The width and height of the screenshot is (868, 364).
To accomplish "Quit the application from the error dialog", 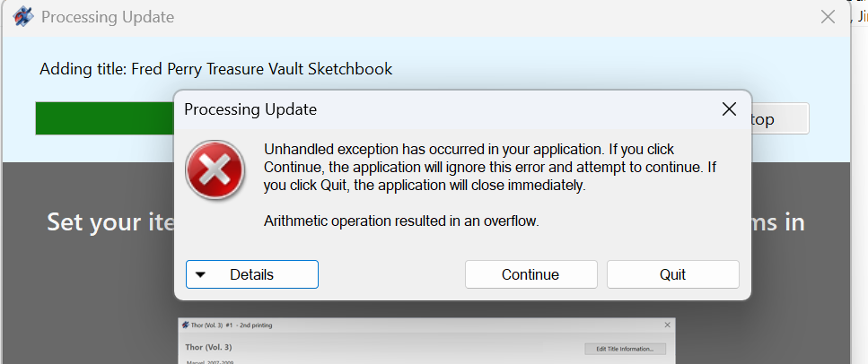I will pyautogui.click(x=672, y=274).
